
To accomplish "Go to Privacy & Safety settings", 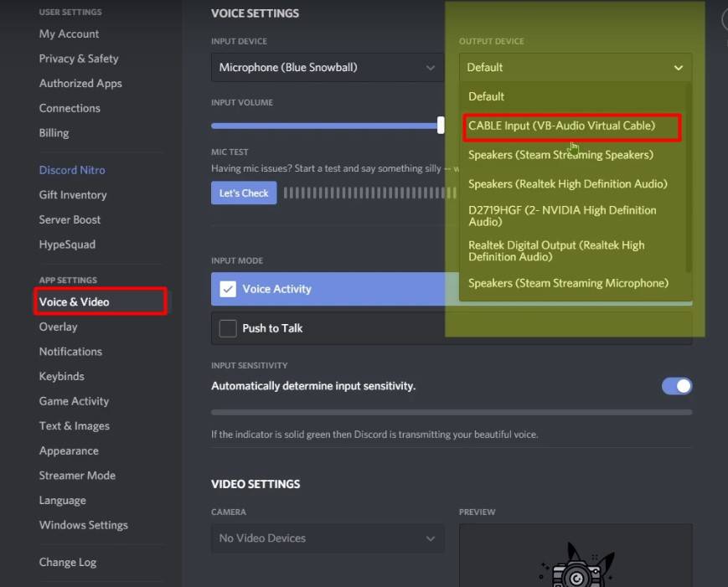I will 78,59.
